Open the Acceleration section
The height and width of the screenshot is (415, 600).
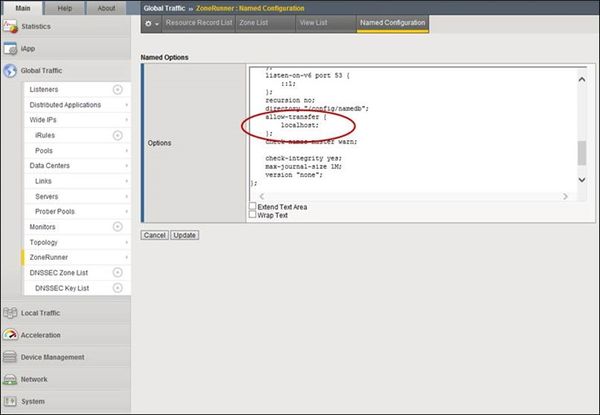point(41,335)
